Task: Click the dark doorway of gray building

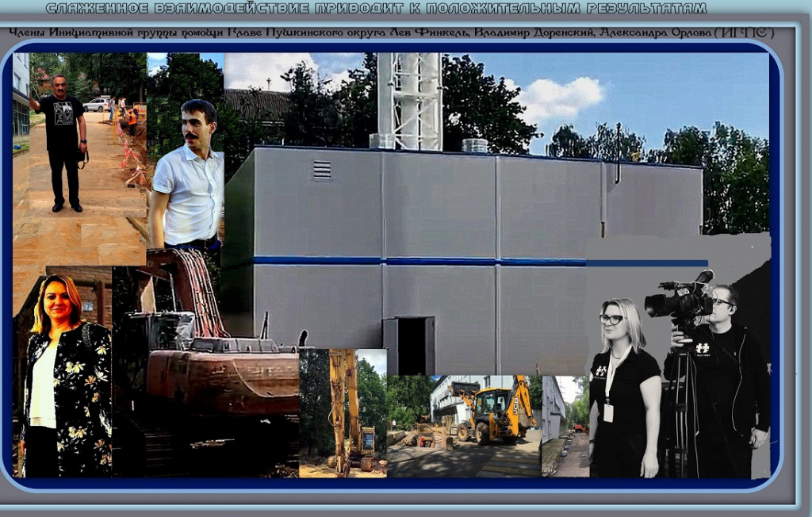Action: coord(408,346)
